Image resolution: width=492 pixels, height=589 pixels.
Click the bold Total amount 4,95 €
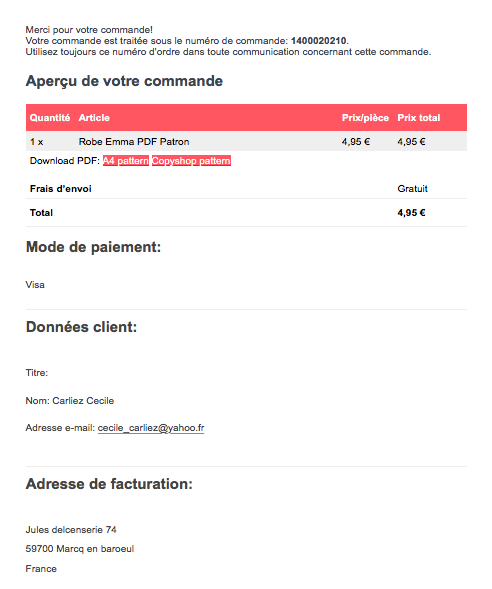point(411,213)
